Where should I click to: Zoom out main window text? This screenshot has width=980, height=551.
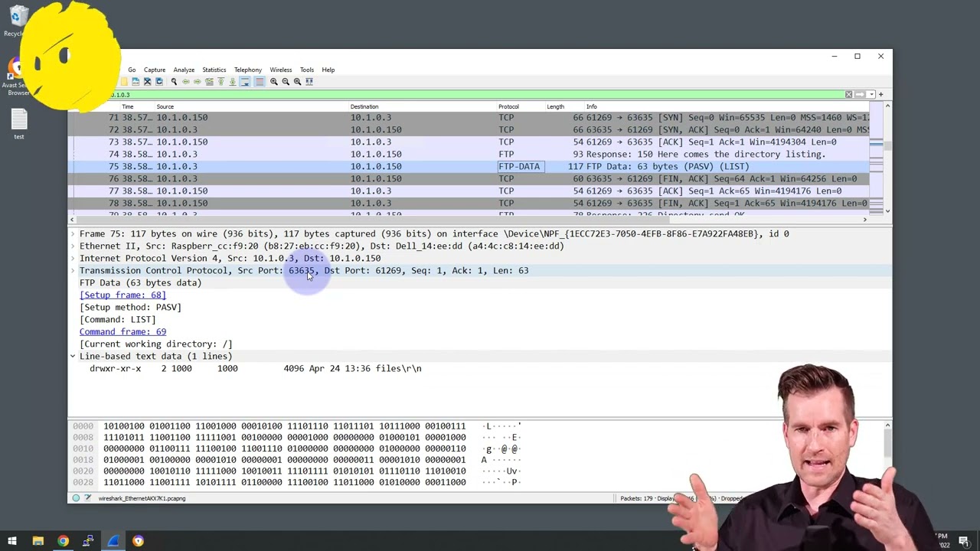[286, 82]
